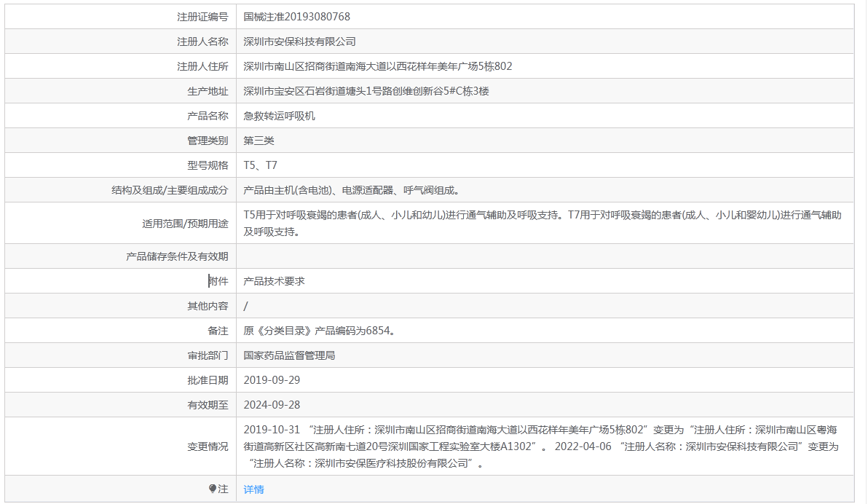
Task: Select management class value 第三类
Action: pos(259,141)
